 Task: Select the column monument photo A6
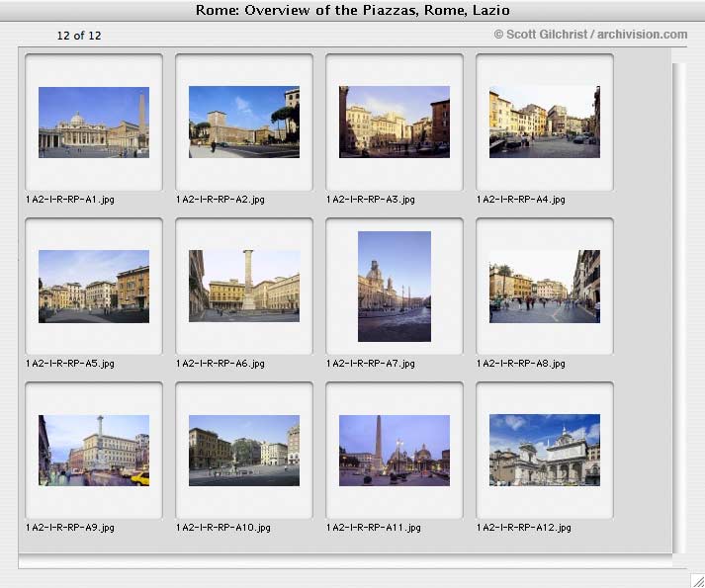tap(244, 286)
